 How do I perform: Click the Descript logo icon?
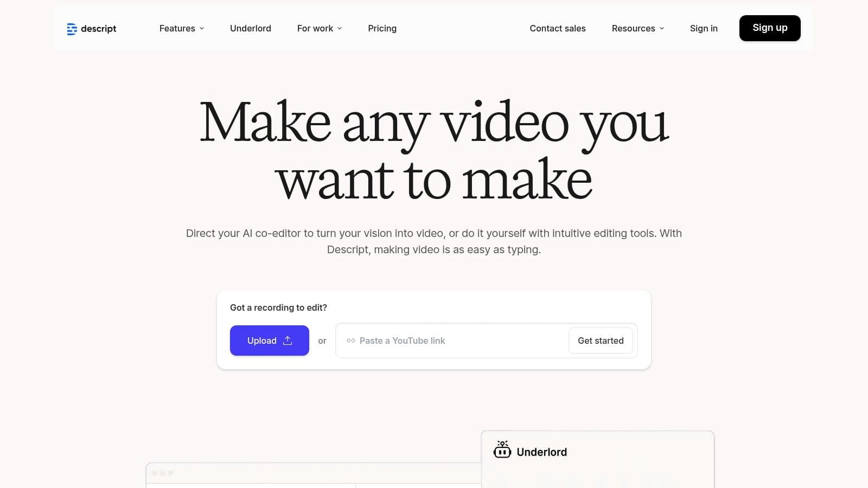click(72, 29)
